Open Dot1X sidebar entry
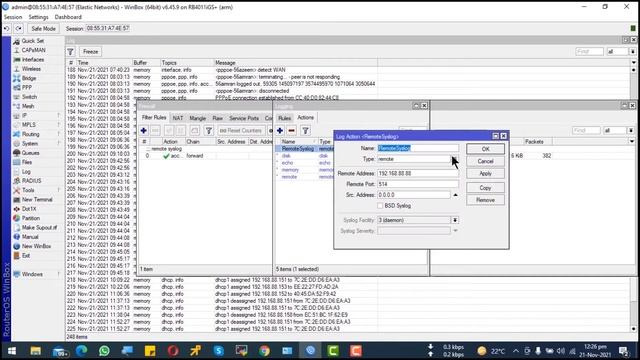 click(x=29, y=209)
